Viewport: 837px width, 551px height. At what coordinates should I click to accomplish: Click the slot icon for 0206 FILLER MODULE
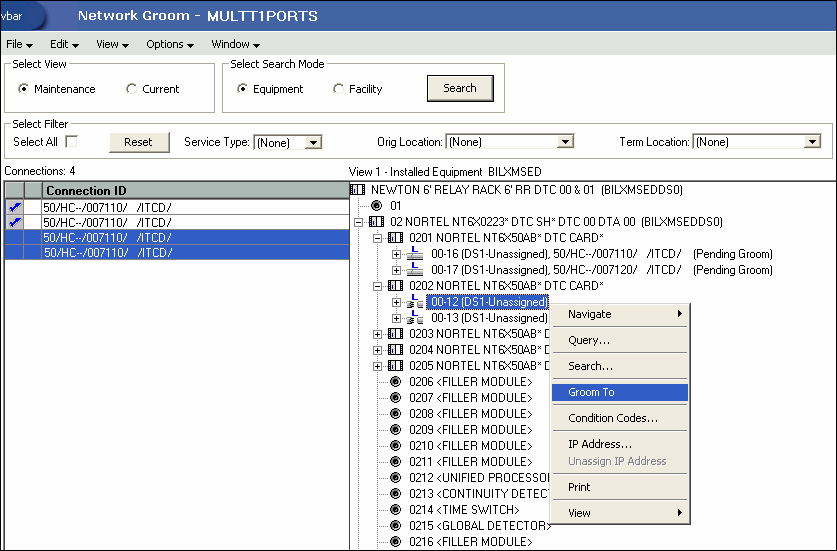pos(395,382)
